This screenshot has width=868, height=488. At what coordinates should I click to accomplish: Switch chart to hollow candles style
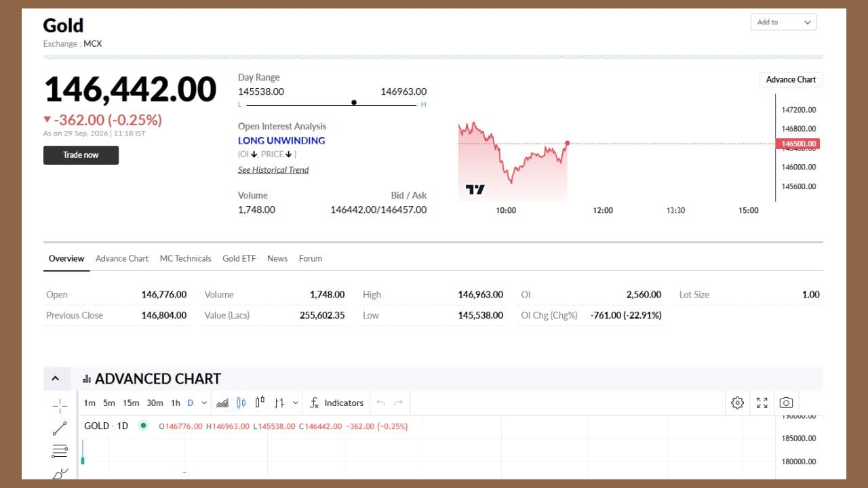pos(260,403)
